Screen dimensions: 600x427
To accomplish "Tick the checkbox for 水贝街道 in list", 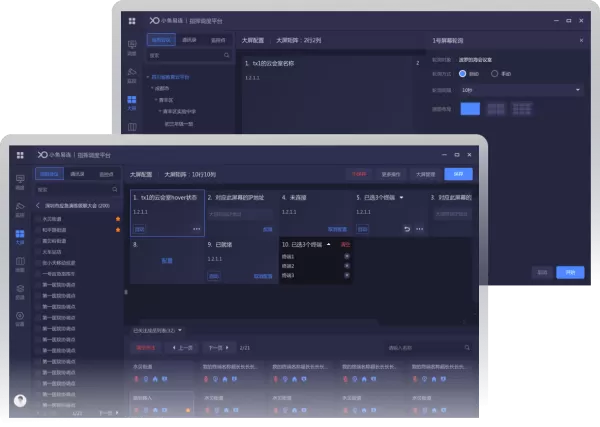I will [x=38, y=219].
